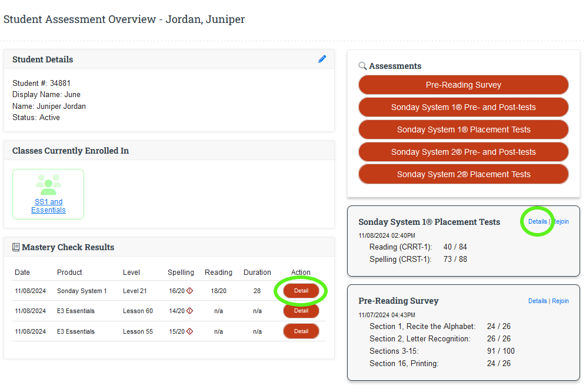View Detail for Sonday System 1 Level 21
The image size is (586, 392).
tap(301, 291)
